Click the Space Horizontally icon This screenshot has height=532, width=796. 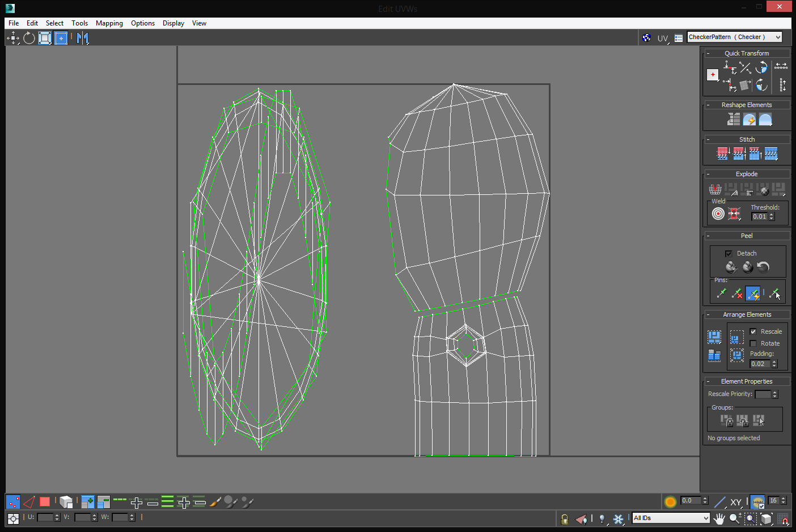point(781,66)
